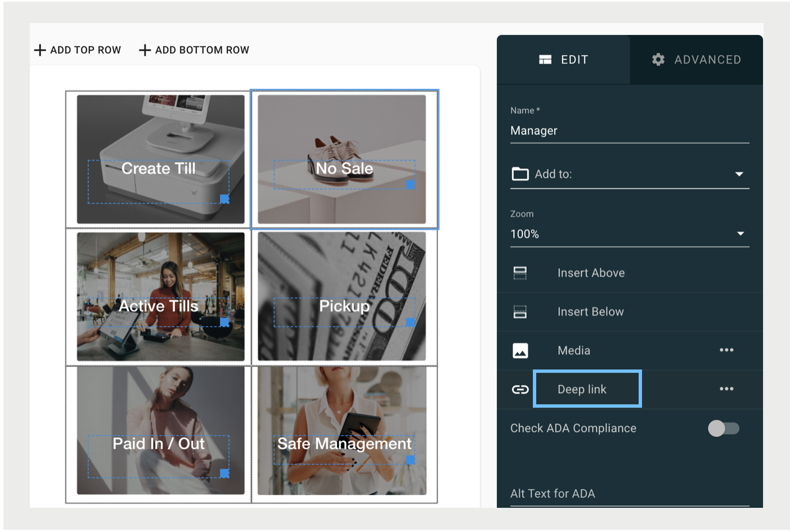Select the Pickup tile image
Image resolution: width=790 pixels, height=532 pixels.
point(342,297)
